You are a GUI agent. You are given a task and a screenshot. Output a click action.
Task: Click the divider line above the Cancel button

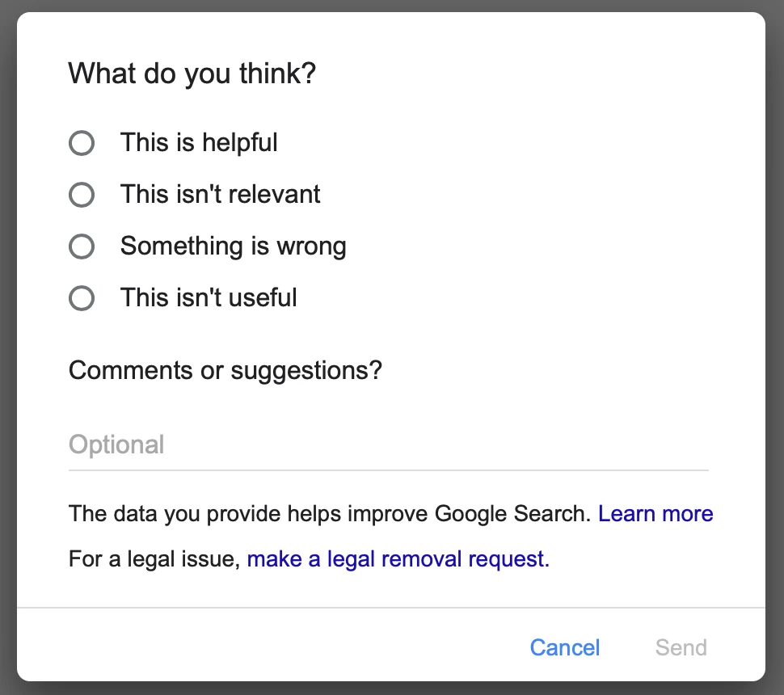pos(391,608)
